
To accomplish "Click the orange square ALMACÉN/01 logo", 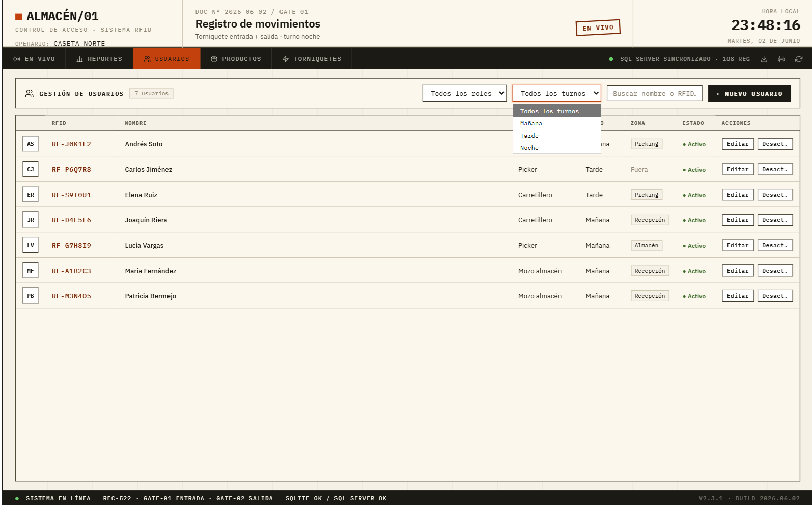I will tap(19, 17).
